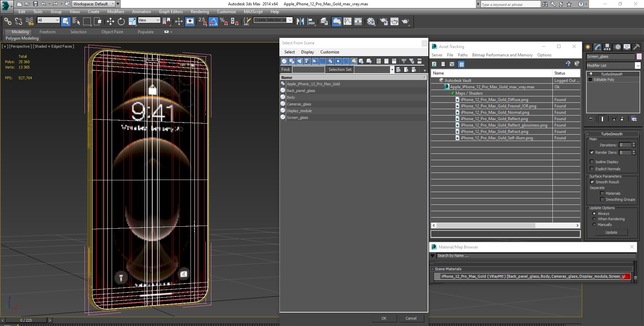This screenshot has width=644, height=326.
Task: Choose the Rectangular Selection Region tool
Action: [x=87, y=21]
